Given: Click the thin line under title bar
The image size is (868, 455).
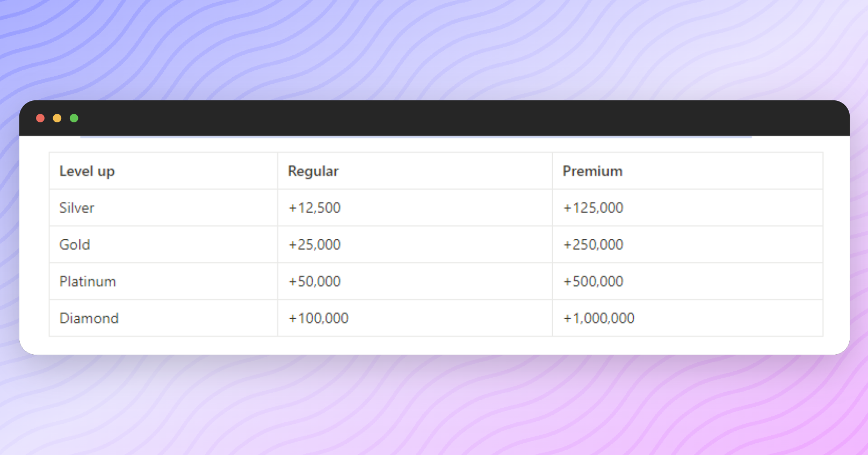Looking at the screenshot, I should [x=416, y=137].
